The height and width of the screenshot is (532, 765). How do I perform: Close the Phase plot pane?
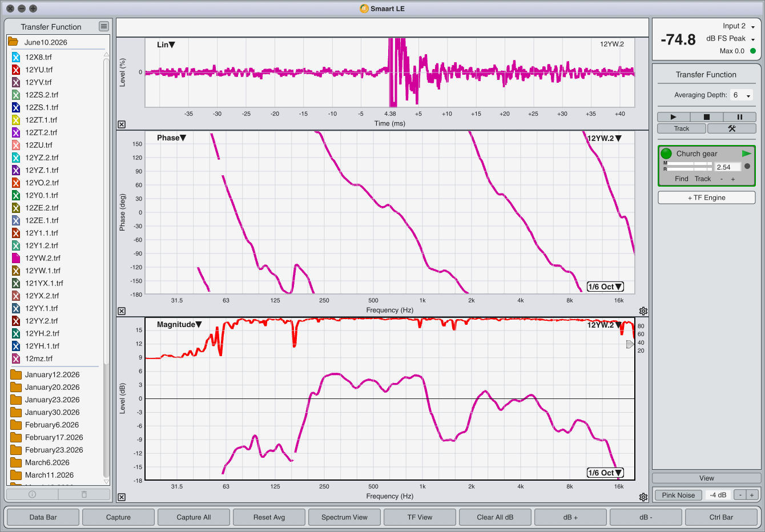click(x=122, y=311)
